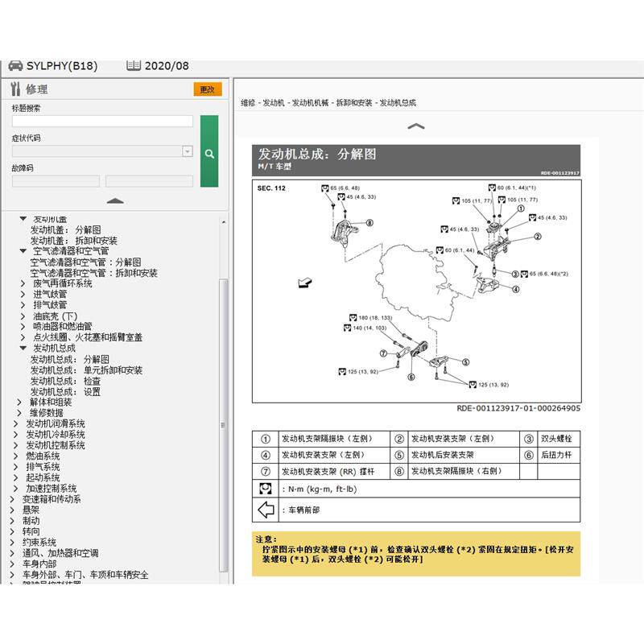644x644 pixels.
Task: Expand the 发动机控制系统 node
Action: tap(15, 445)
